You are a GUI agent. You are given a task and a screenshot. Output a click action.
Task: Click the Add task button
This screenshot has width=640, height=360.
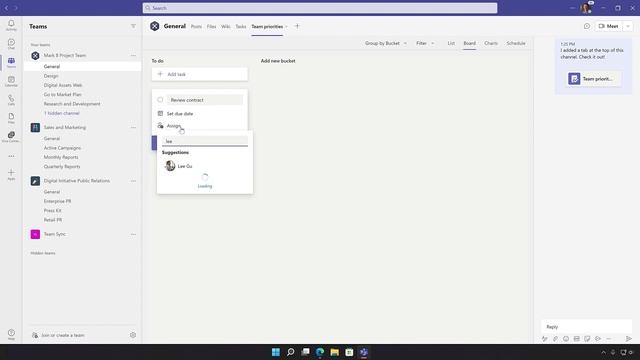click(200, 74)
